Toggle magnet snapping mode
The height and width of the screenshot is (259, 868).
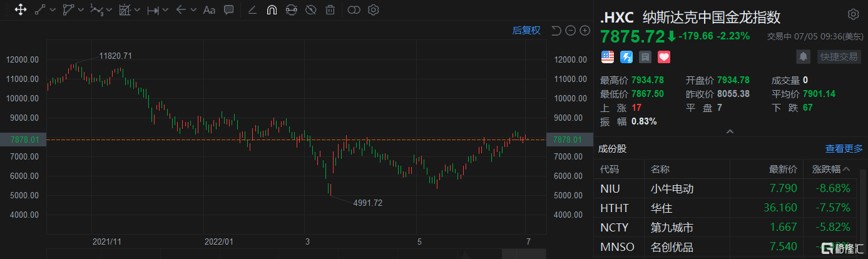(x=272, y=9)
